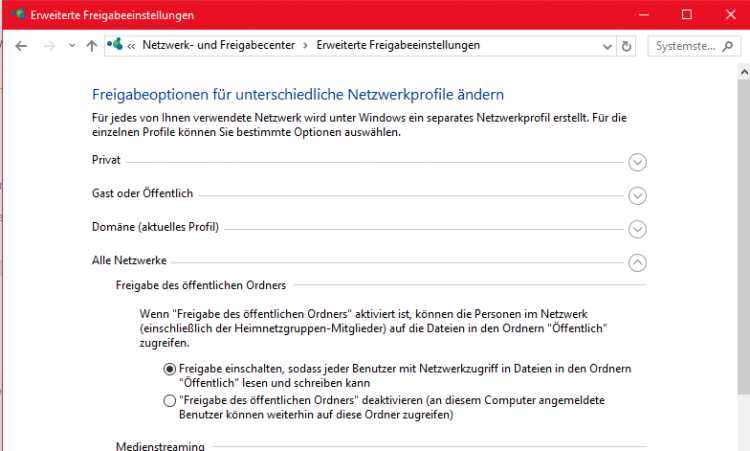This screenshot has width=750, height=451.
Task: Open the address bar history dropdown
Action: tap(607, 47)
